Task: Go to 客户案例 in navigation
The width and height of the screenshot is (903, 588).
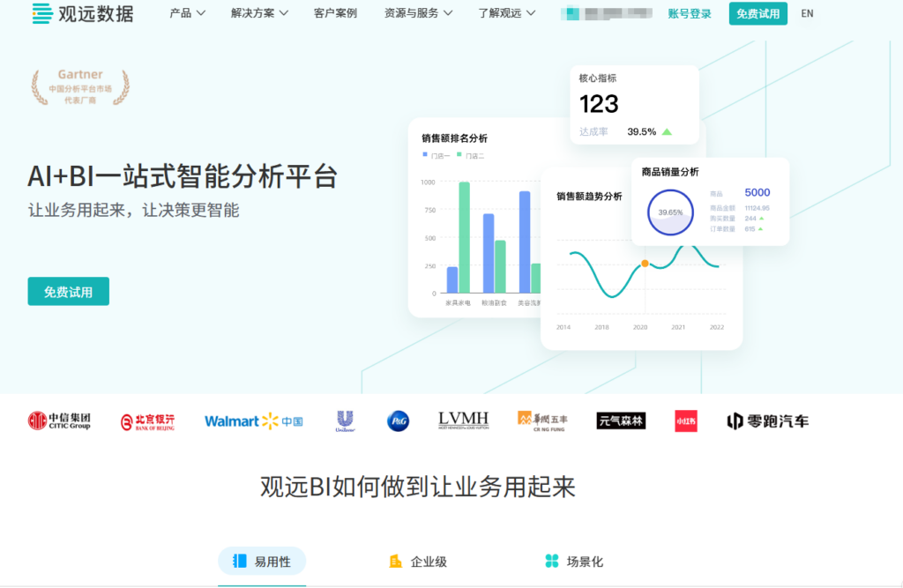Action: point(335,13)
